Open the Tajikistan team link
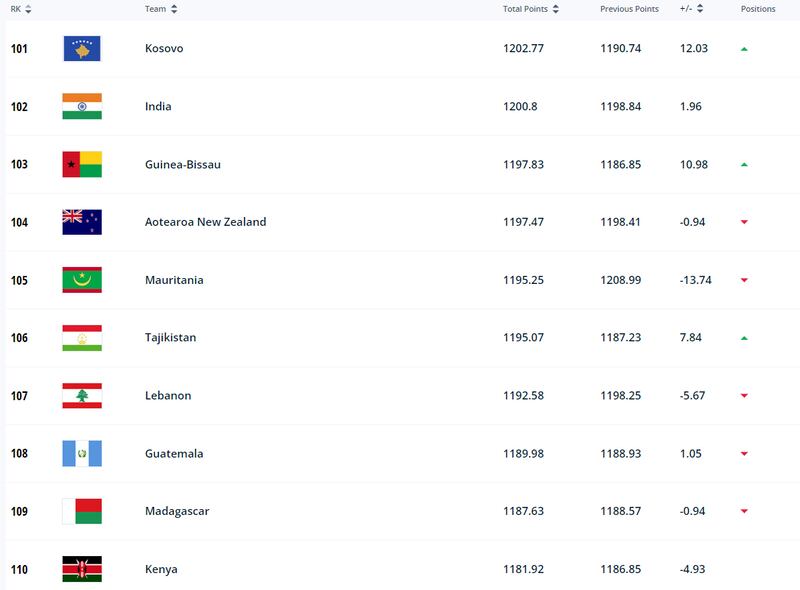 coord(170,337)
